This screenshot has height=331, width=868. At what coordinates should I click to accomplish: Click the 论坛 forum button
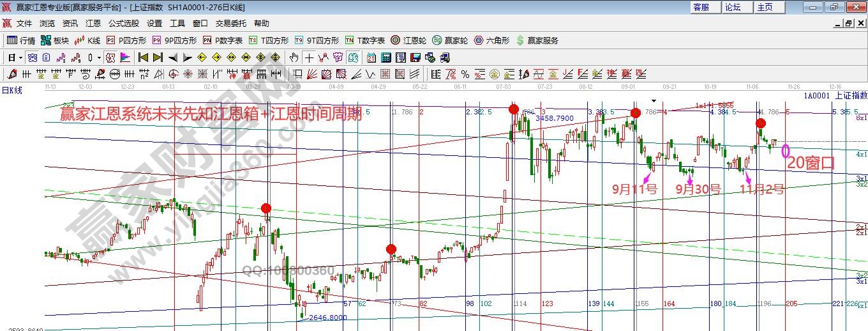coord(733,7)
